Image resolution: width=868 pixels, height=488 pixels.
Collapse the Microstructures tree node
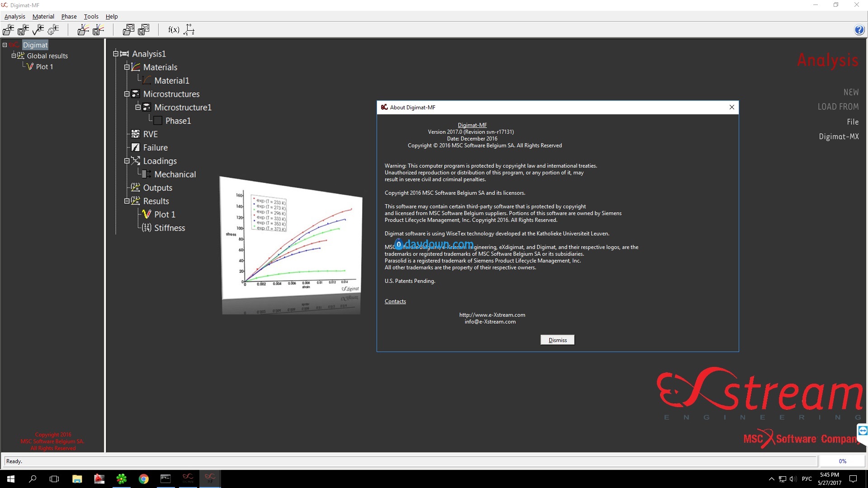(x=127, y=94)
